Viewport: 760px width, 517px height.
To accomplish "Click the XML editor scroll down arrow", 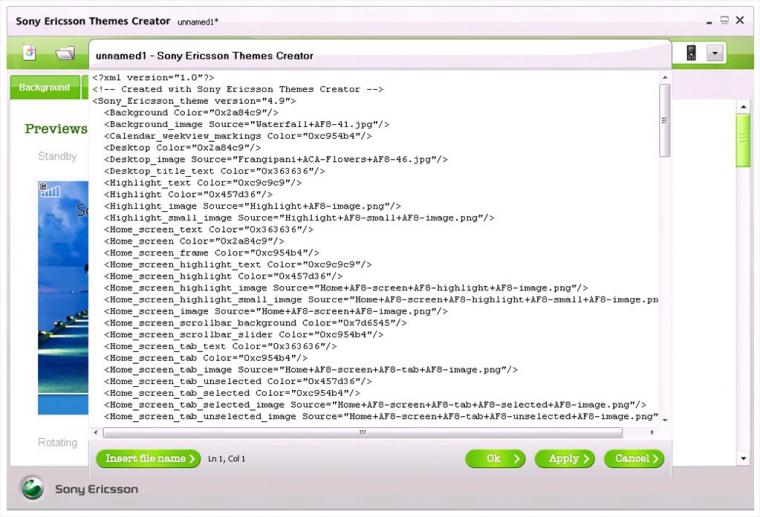I will [665, 420].
